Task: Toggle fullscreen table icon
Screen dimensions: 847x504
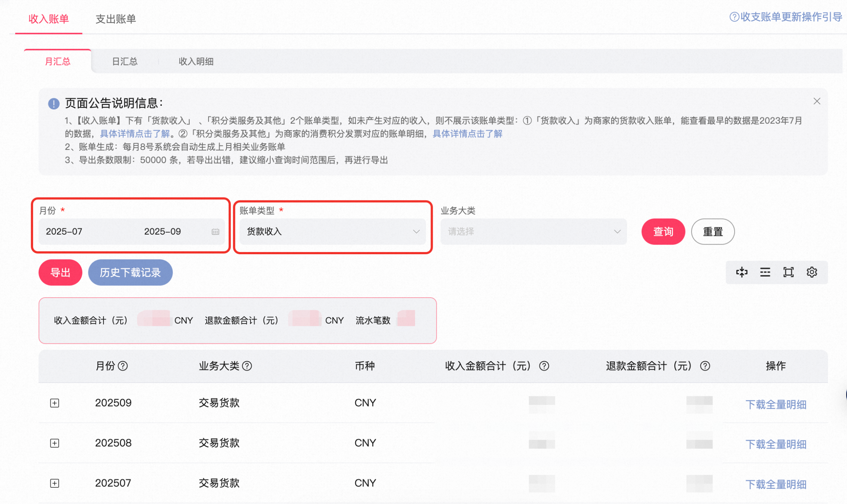Action: 788,272
